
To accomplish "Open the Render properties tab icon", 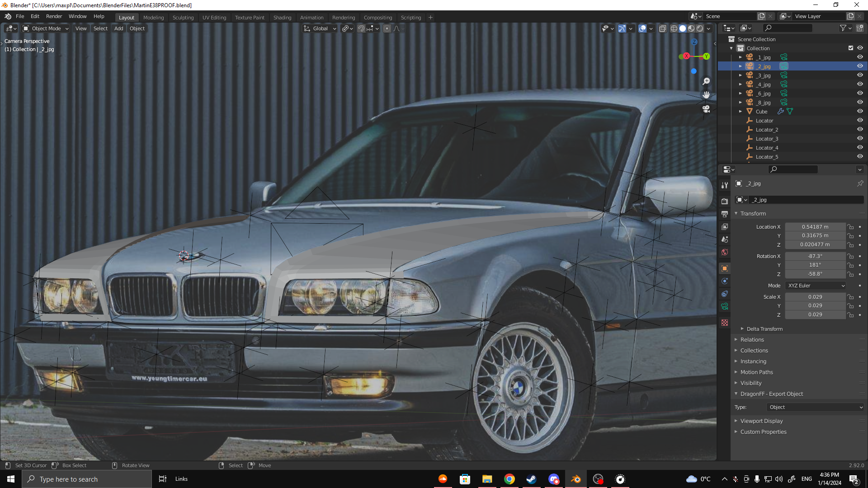I will pyautogui.click(x=725, y=201).
